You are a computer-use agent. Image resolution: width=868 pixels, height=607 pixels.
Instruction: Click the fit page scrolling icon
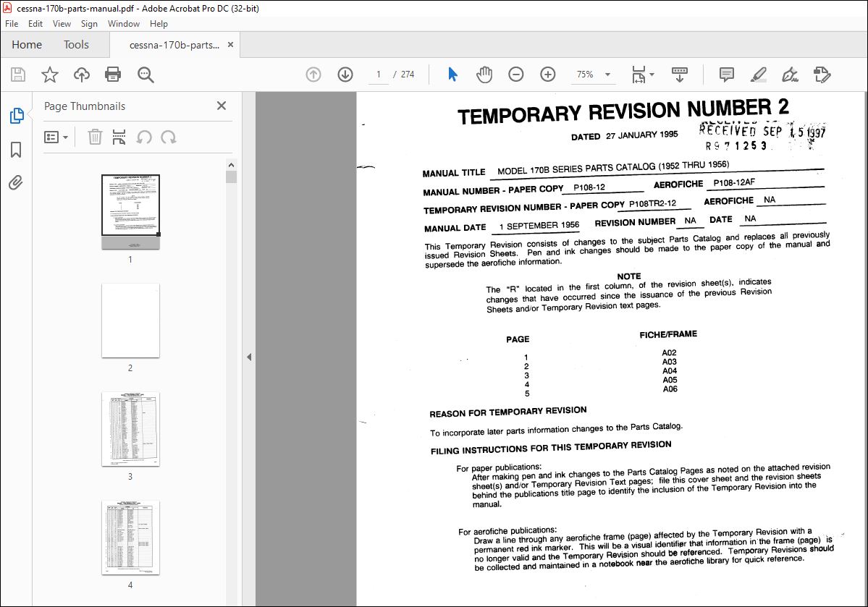(639, 74)
